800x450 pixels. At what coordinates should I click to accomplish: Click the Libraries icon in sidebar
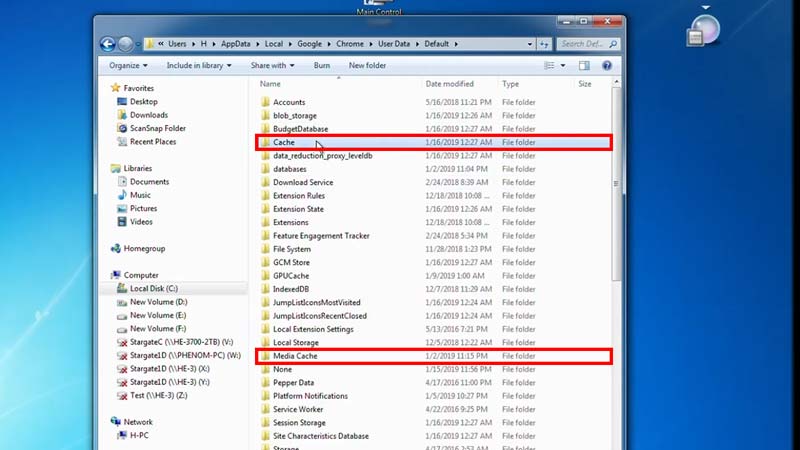click(x=116, y=168)
